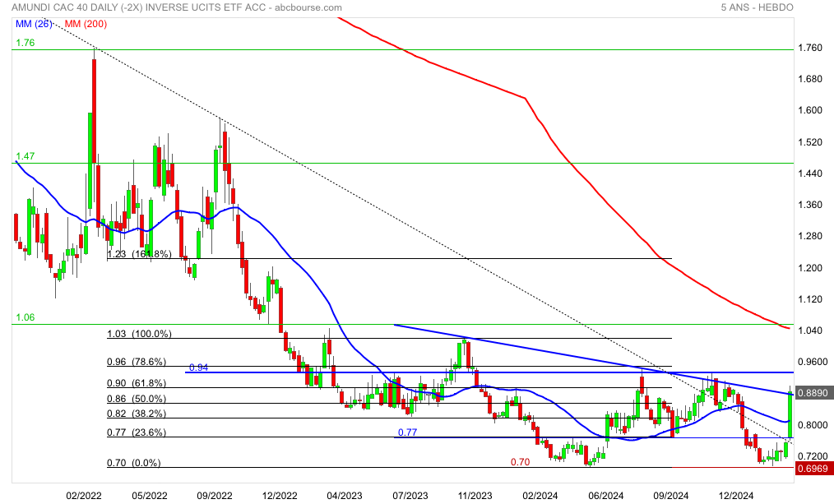The height and width of the screenshot is (504, 834).
Task: Click the '06/2024' date axis label
Action: tap(606, 496)
